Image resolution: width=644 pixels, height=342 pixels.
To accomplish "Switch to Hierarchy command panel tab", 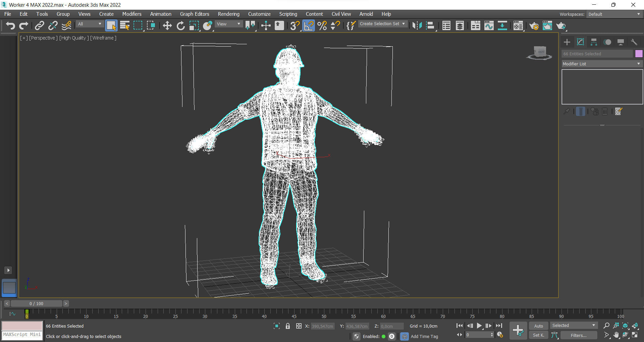I will (594, 42).
